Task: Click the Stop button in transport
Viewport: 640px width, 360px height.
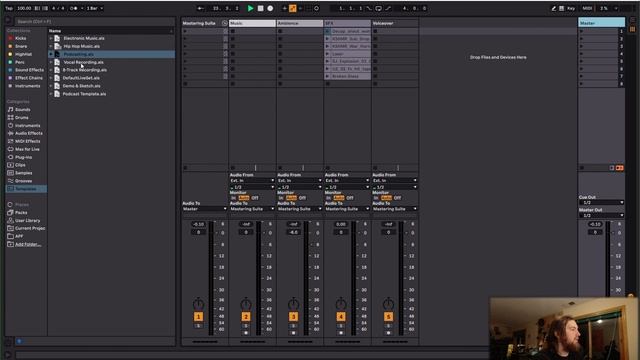Action: point(260,8)
